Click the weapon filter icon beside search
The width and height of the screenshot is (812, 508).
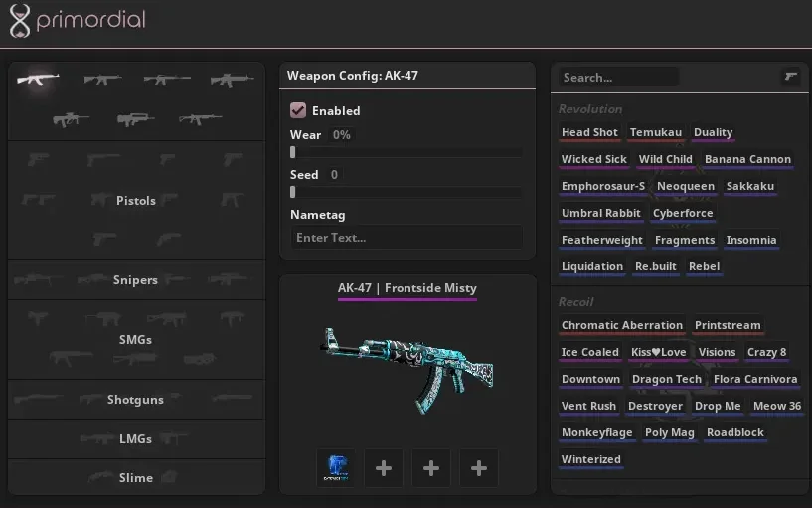point(791,77)
